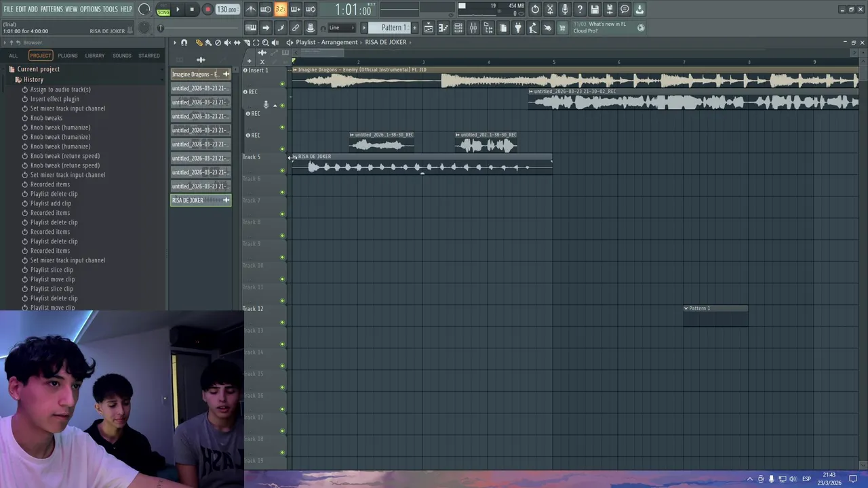This screenshot has width=868, height=488.
Task: Toggle wait for input before recording
Action: pos(266,9)
